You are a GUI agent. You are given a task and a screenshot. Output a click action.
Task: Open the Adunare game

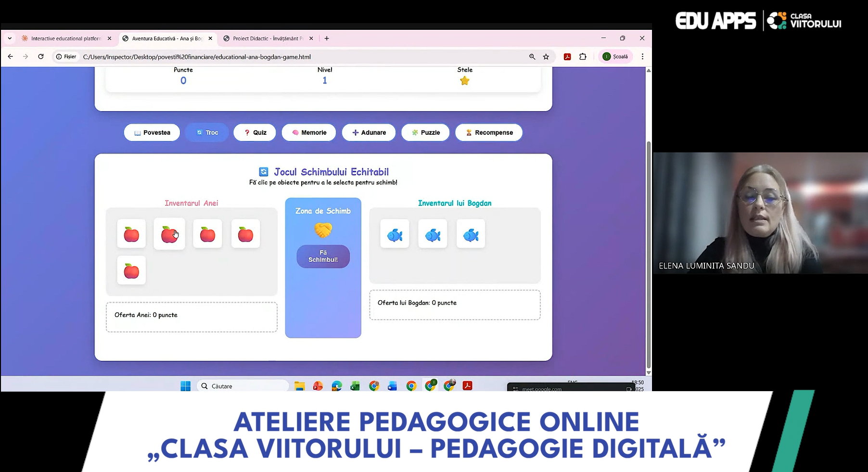click(369, 132)
